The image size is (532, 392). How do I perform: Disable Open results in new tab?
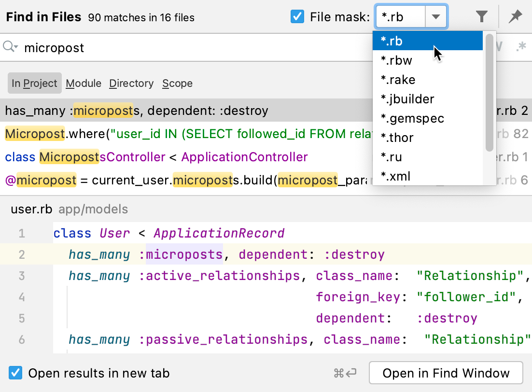tap(14, 373)
